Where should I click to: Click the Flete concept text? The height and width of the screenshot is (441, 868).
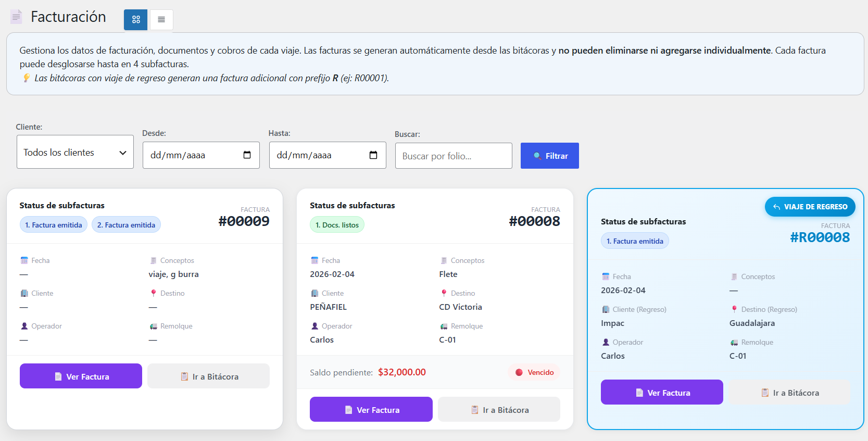(x=448, y=274)
